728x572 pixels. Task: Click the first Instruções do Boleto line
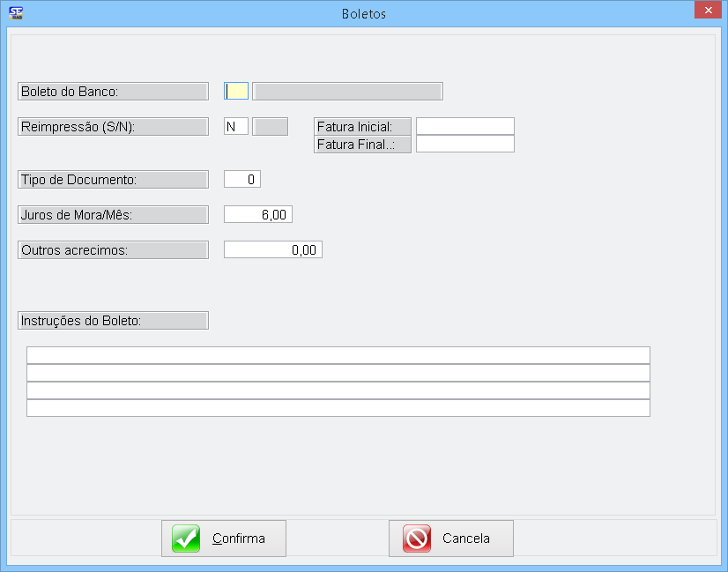tap(338, 355)
